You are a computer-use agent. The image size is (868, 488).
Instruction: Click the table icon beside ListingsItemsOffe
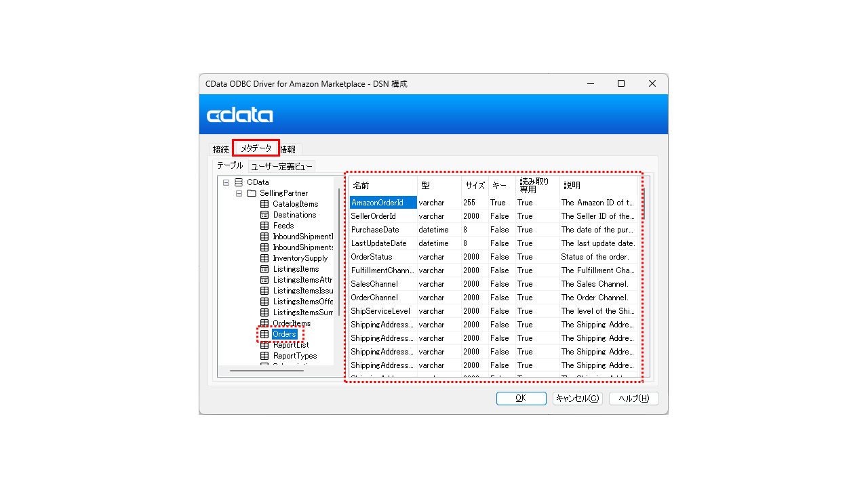point(264,302)
